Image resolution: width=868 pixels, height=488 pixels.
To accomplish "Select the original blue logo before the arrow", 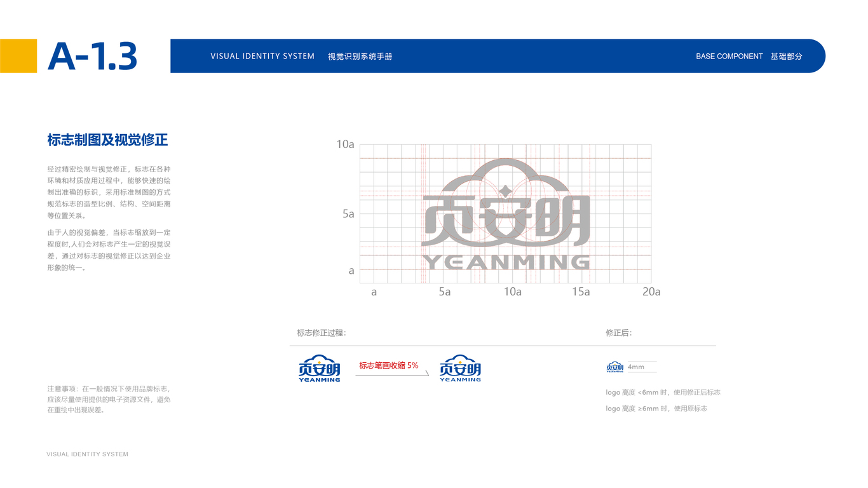I will pyautogui.click(x=320, y=369).
